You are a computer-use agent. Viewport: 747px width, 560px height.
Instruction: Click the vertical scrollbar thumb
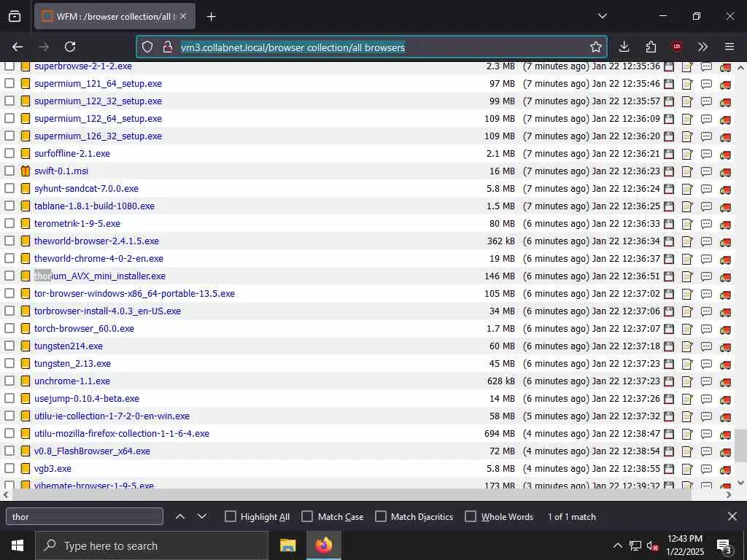[740, 446]
